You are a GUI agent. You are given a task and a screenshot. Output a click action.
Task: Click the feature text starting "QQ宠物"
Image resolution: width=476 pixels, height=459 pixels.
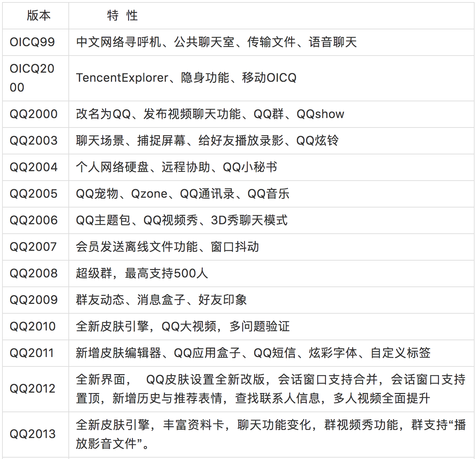pos(183,194)
